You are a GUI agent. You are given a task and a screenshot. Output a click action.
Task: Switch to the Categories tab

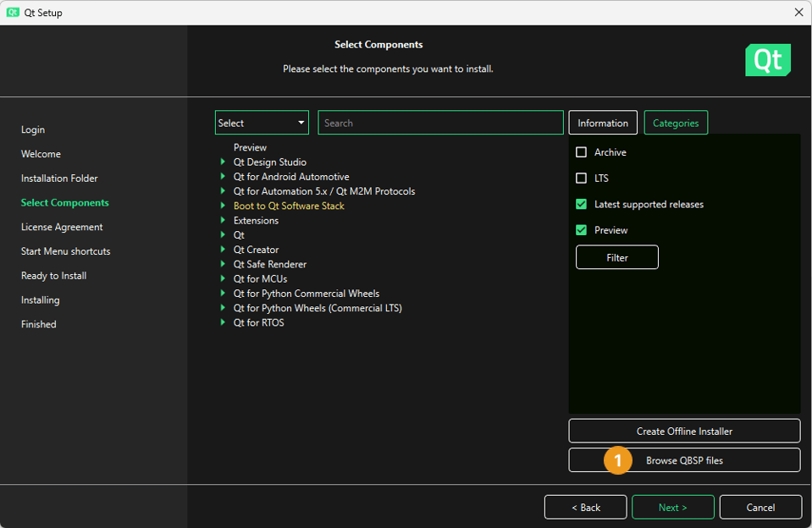[x=675, y=123]
